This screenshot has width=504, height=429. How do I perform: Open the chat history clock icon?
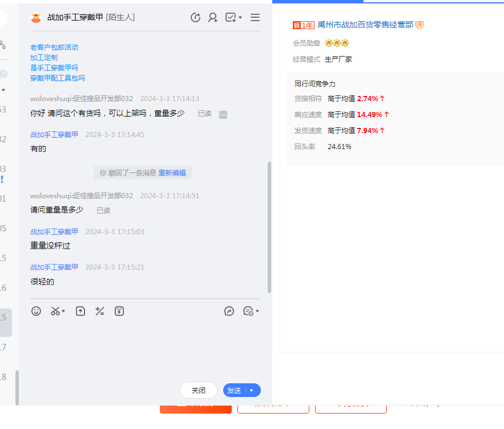click(195, 18)
